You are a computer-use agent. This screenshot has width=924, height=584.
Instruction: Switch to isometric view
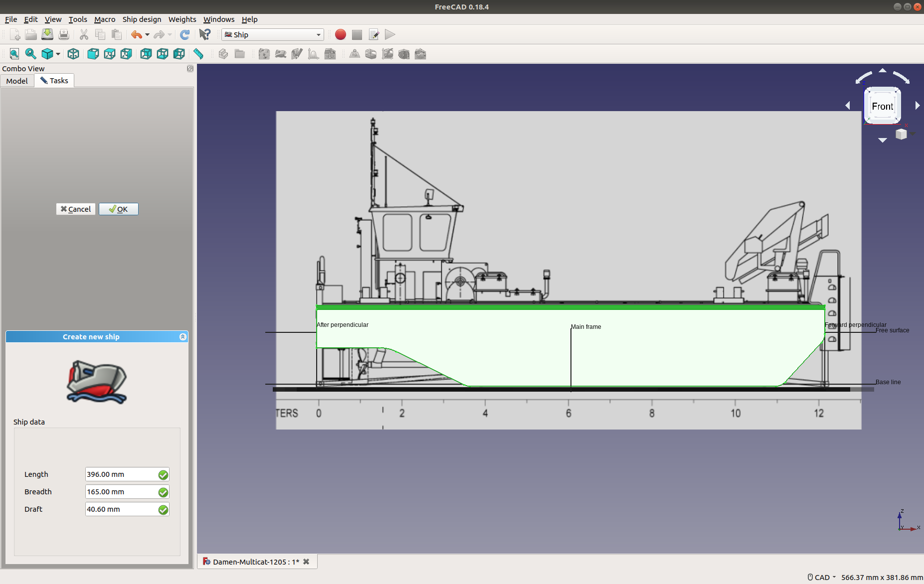pyautogui.click(x=73, y=54)
